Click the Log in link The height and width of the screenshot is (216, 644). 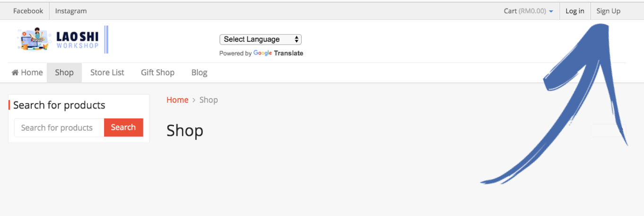click(574, 11)
